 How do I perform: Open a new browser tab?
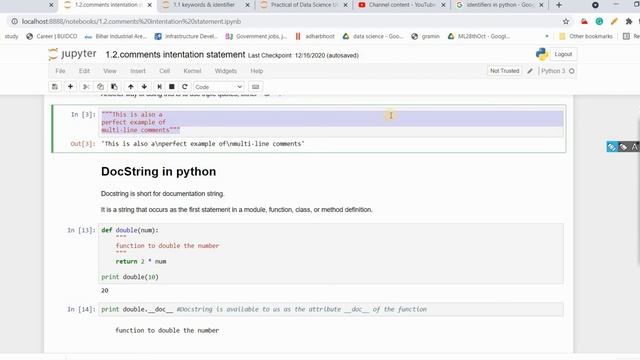pyautogui.click(x=559, y=5)
